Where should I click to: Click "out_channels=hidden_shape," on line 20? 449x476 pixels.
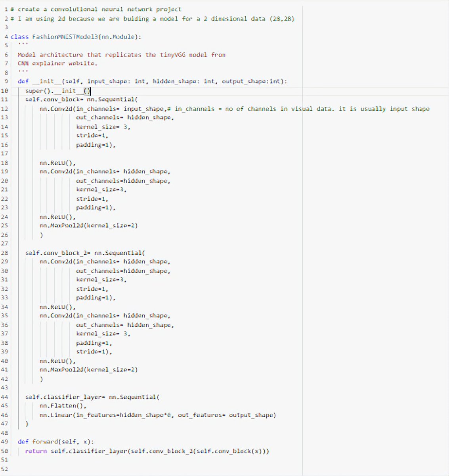click(123, 181)
